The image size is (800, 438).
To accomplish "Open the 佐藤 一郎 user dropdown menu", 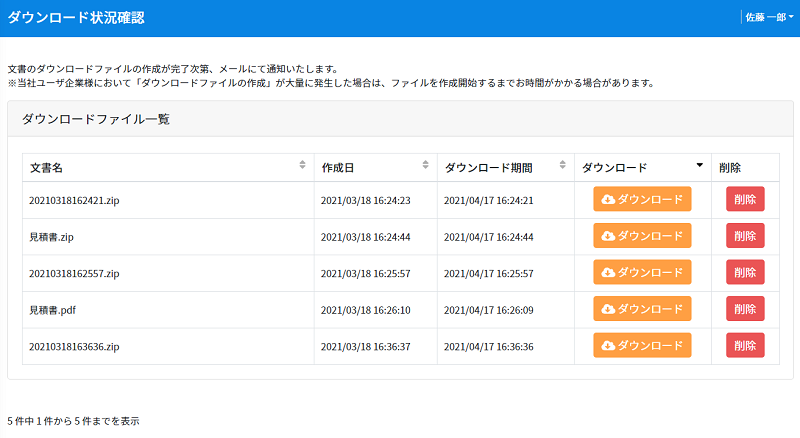I will tap(769, 17).
